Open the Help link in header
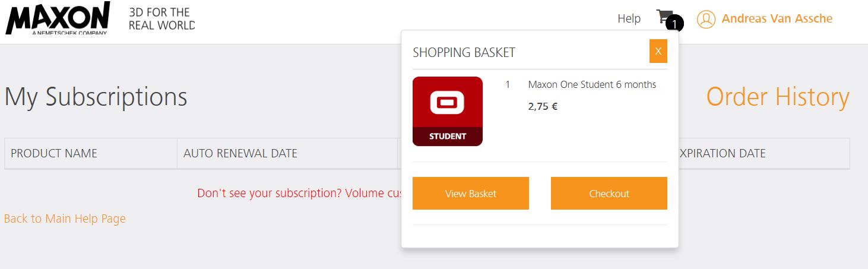This screenshot has width=868, height=269. [x=629, y=18]
